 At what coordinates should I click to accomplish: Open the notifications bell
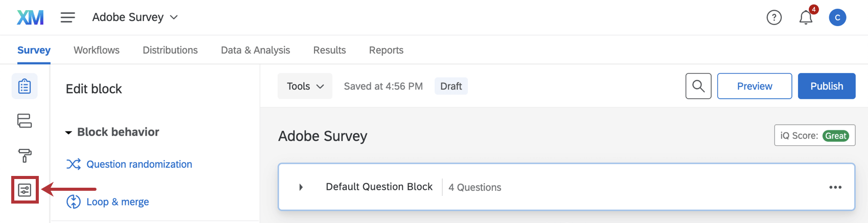coord(806,17)
